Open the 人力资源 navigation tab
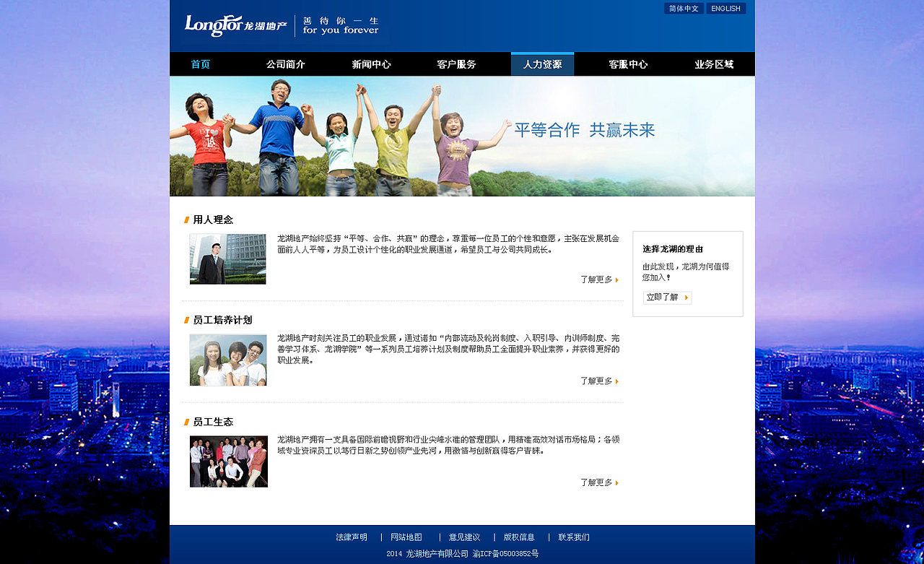 click(x=542, y=64)
